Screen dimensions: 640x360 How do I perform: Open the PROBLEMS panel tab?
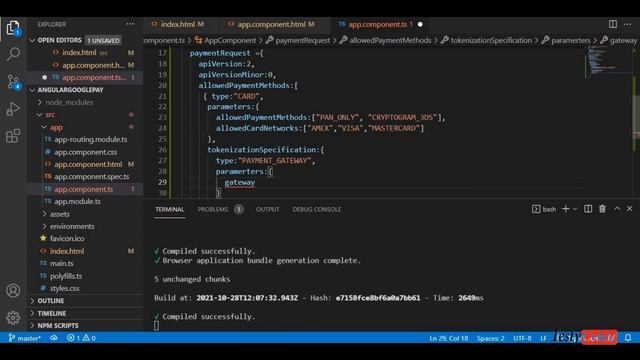[x=213, y=209]
